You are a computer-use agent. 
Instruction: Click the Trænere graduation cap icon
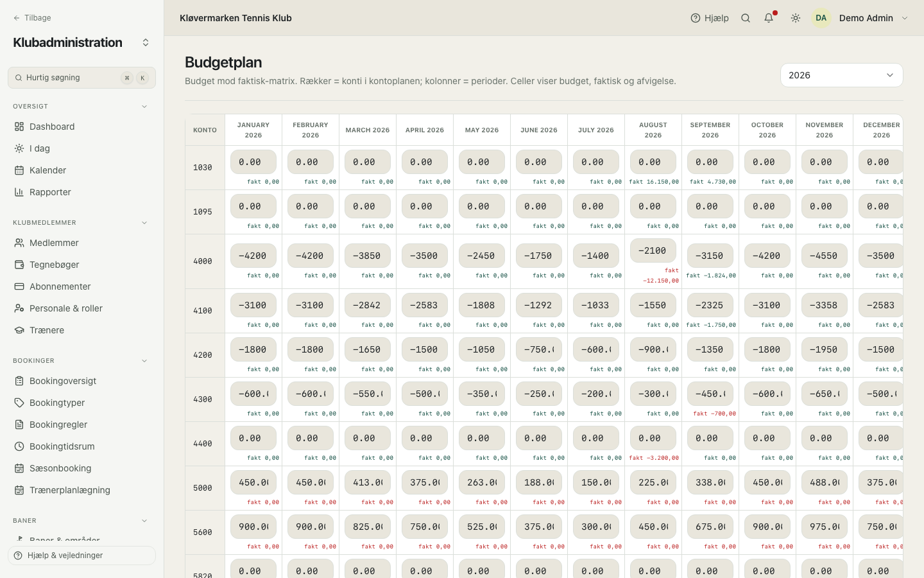[x=19, y=330]
